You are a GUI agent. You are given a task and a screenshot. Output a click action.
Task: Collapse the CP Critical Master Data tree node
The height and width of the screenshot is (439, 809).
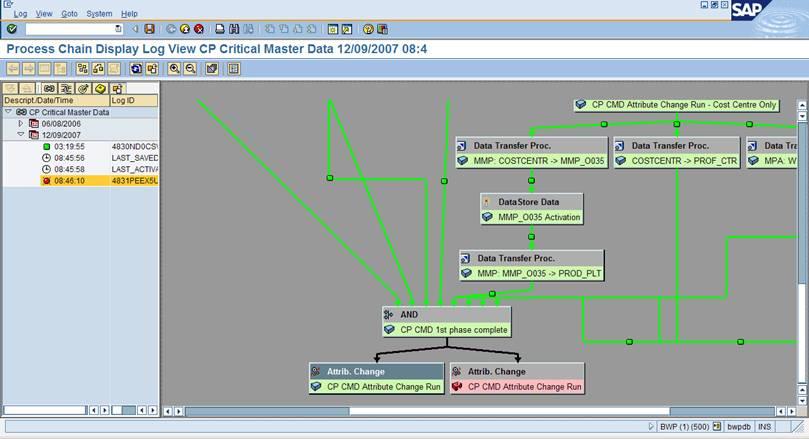click(8, 112)
